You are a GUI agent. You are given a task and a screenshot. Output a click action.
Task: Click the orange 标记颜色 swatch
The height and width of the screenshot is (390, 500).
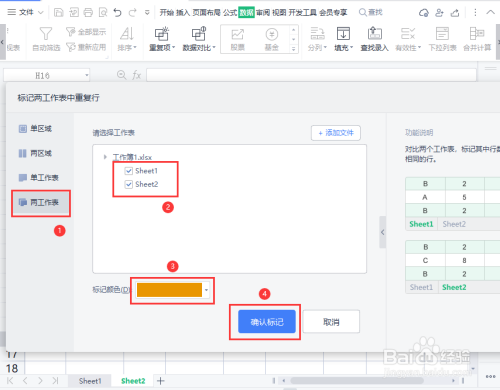[169, 290]
